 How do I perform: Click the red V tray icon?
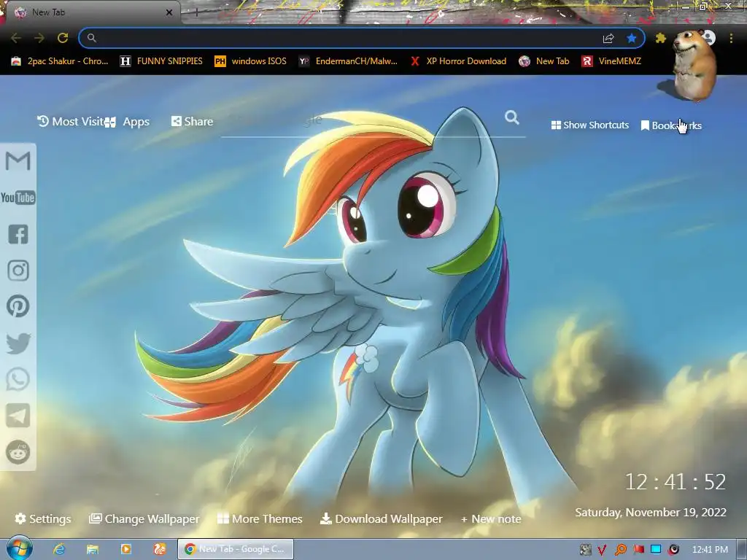point(602,550)
